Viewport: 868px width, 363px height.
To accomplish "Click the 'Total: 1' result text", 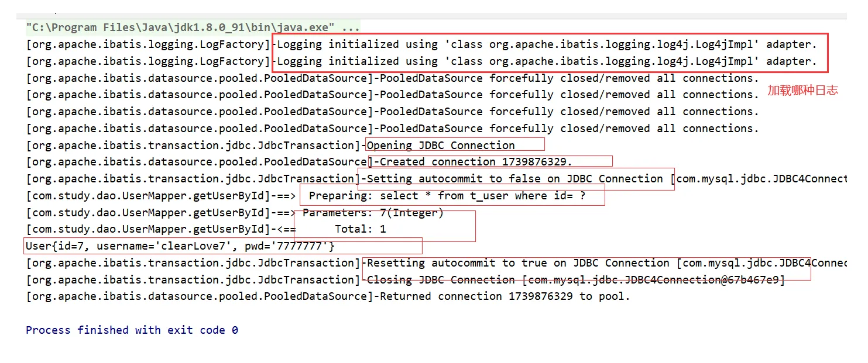I will pos(360,229).
